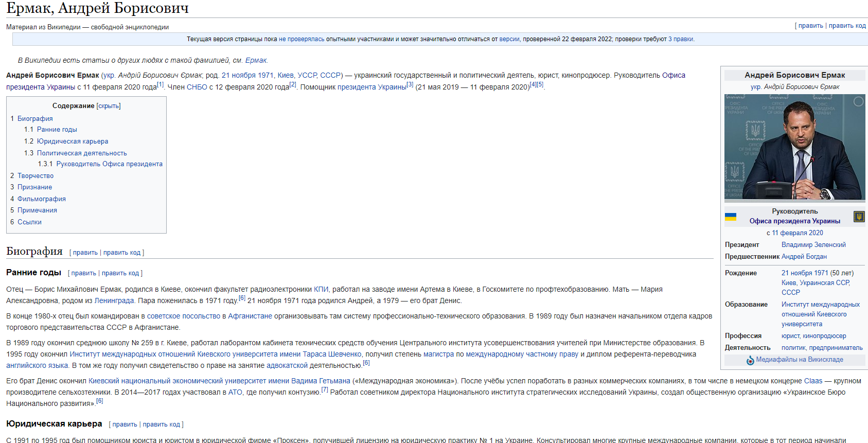Open footnote [4] in the lead paragraph
This screenshot has height=443, width=868.
[x=533, y=84]
